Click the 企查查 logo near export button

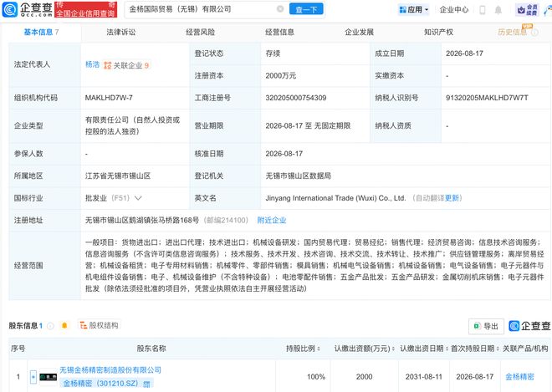(x=529, y=326)
